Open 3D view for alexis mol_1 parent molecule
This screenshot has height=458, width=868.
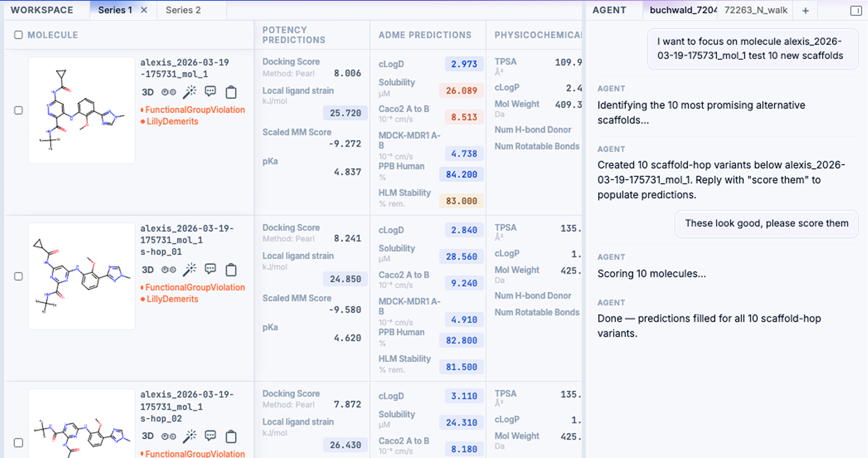[148, 92]
